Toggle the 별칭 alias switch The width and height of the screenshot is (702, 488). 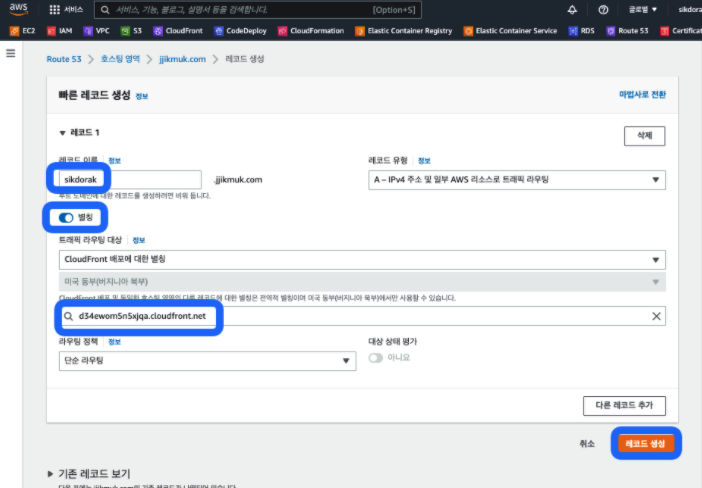66,218
